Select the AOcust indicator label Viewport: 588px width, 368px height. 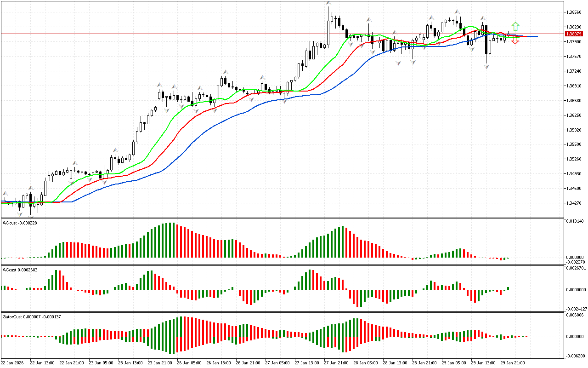click(x=20, y=223)
